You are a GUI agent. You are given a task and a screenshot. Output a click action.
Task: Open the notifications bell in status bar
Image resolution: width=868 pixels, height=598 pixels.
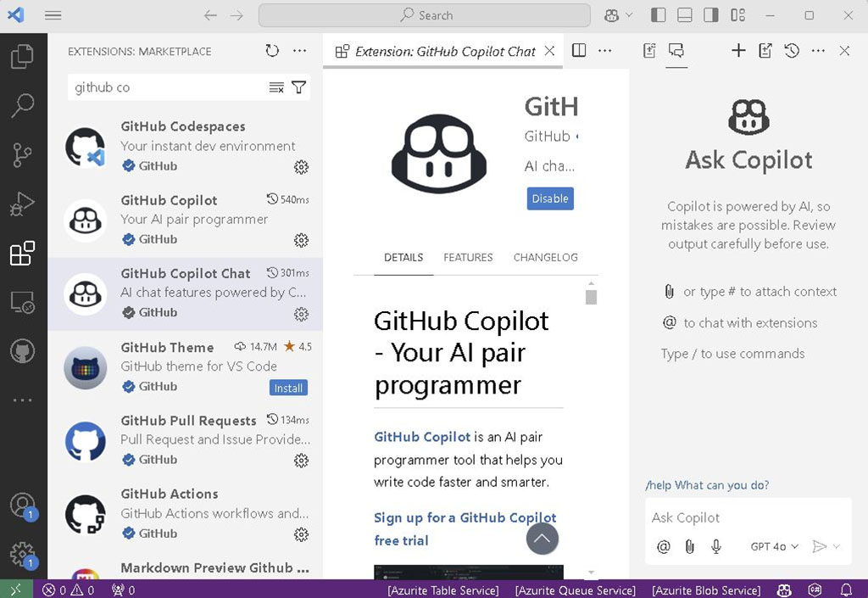(x=847, y=590)
